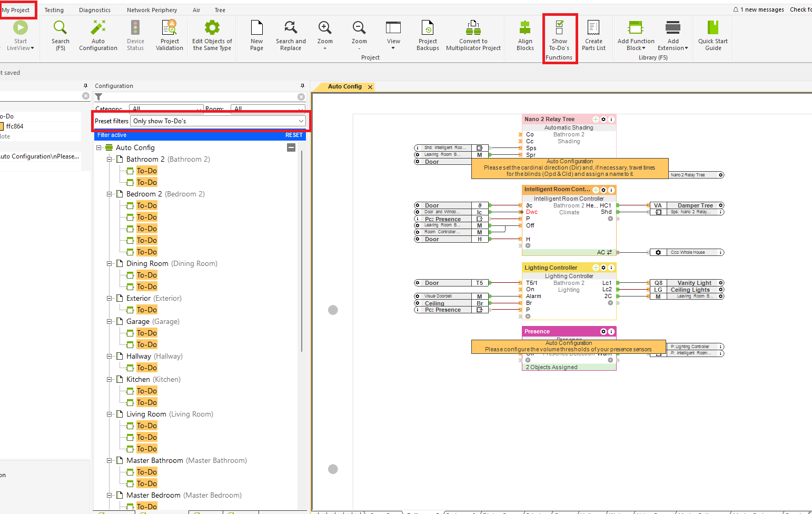Open Project Validation tool
Viewport: 812px width, 514px height.
click(x=170, y=28)
